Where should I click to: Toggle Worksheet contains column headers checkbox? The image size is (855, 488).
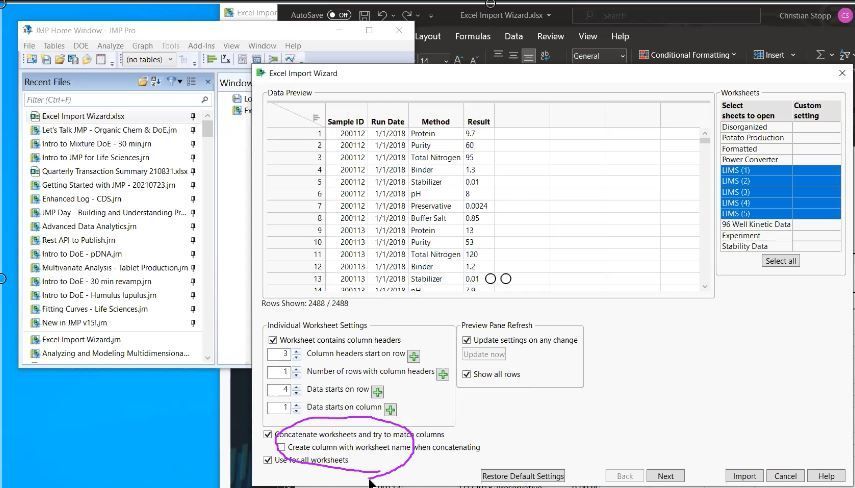[x=273, y=340]
